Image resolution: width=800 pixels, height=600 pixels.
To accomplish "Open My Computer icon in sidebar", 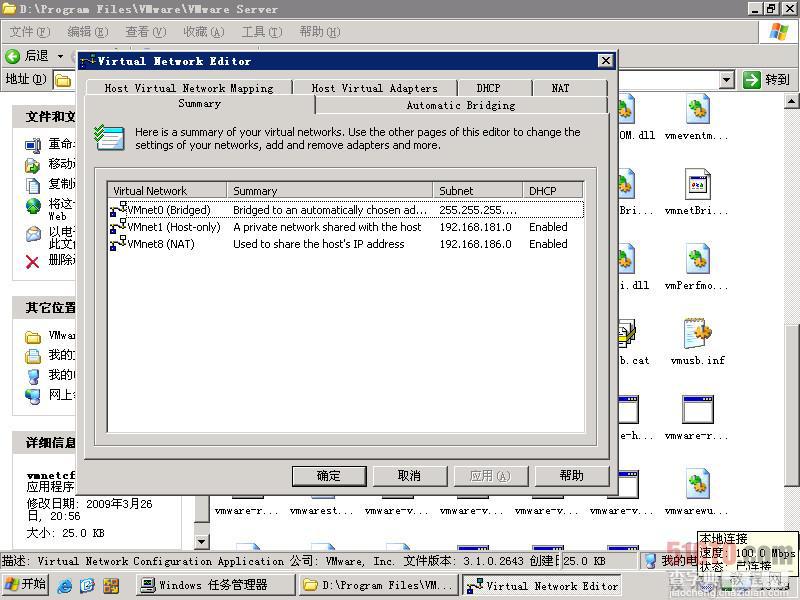I will 33,376.
